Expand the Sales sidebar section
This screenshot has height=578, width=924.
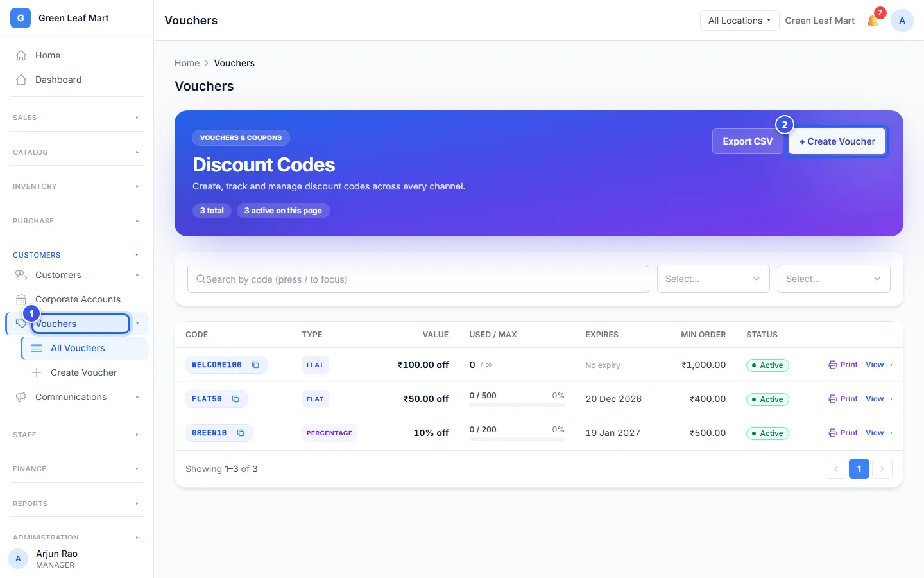point(77,118)
